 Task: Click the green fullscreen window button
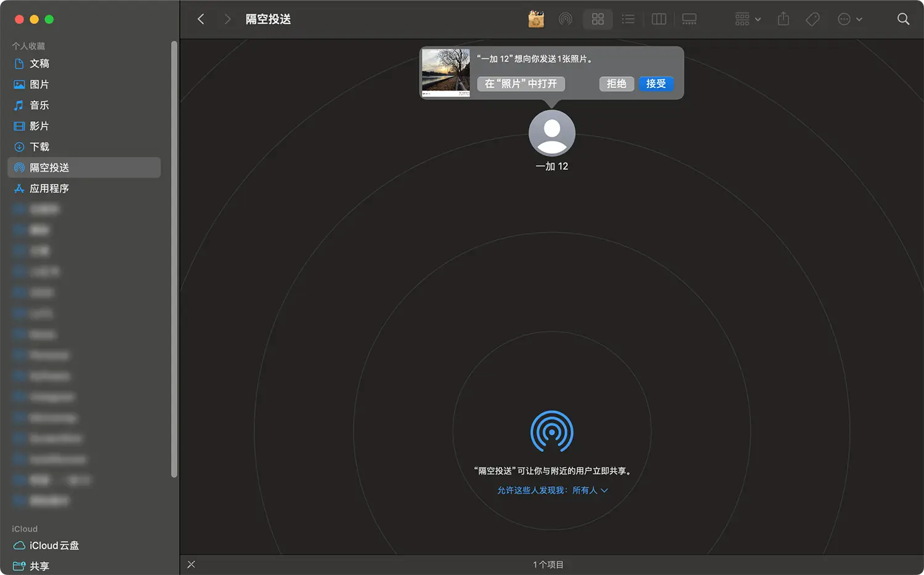49,20
